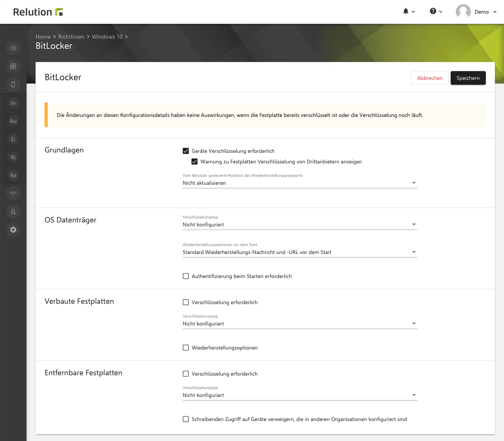Enable 'Schreibenden Zugriff auf Geräte verweigern' checkbox
The width and height of the screenshot is (504, 441).
pos(186,419)
